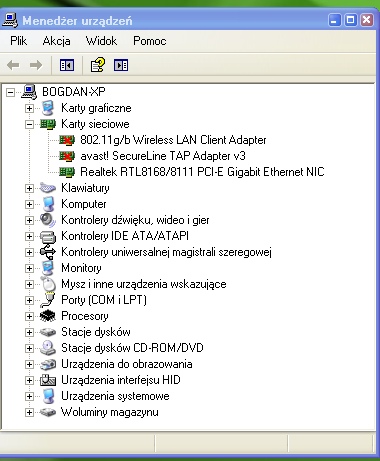
Task: Click the Komputer category icon
Action: pos(48,204)
